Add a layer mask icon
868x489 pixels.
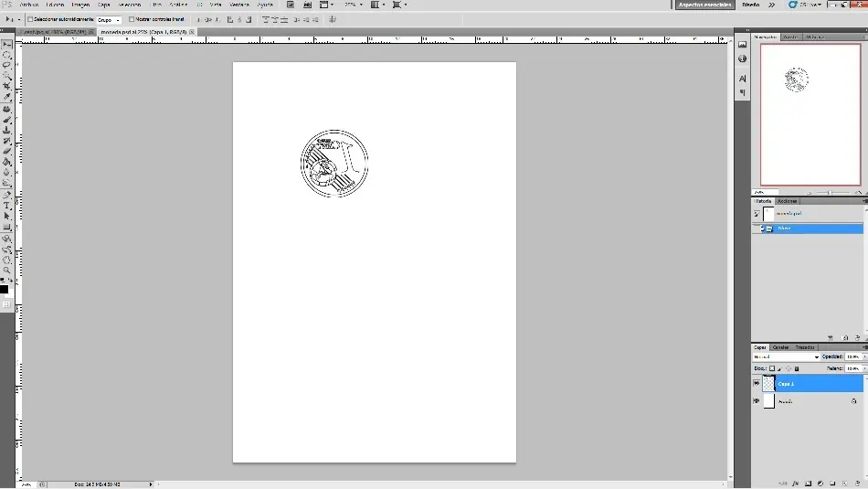(x=809, y=484)
